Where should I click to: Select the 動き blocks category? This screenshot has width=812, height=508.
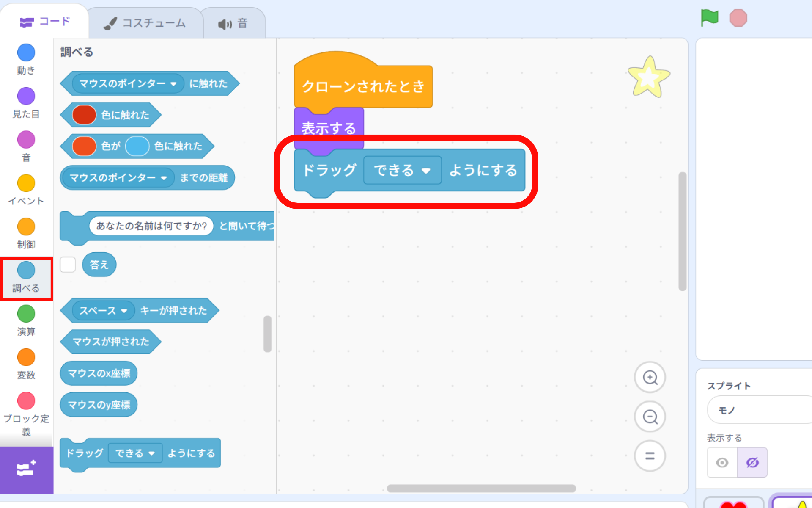(26, 59)
